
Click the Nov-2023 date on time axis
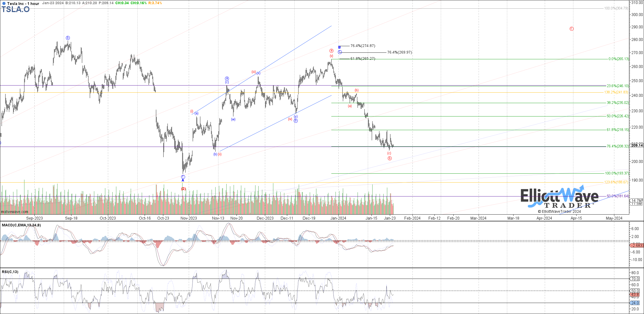[x=189, y=218]
